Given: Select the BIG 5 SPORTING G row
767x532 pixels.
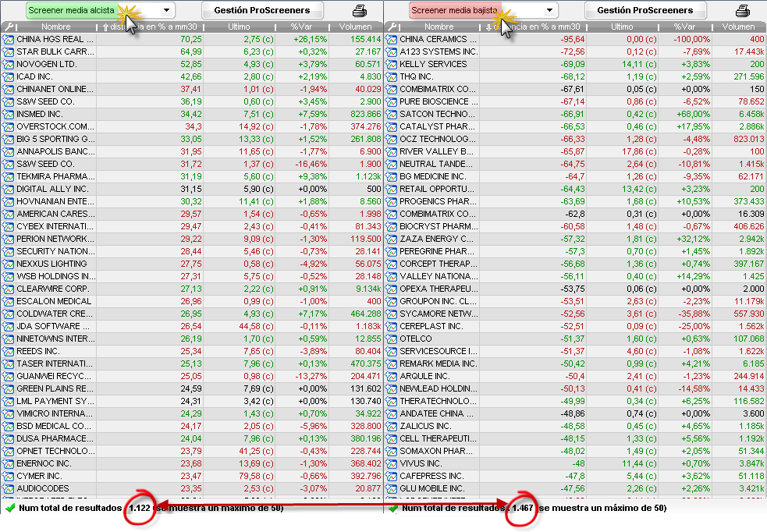Looking at the screenshot, I should pos(192,139).
